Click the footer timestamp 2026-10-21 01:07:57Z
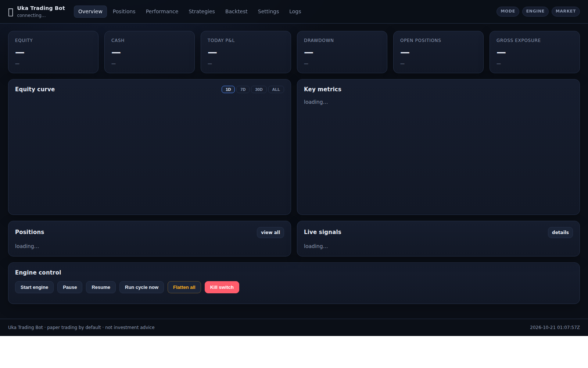The image size is (588, 368). (555, 328)
